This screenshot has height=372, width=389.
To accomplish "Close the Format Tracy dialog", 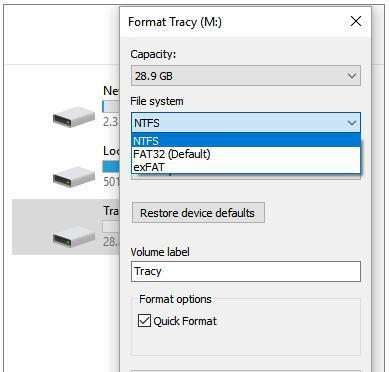I will pos(356,21).
